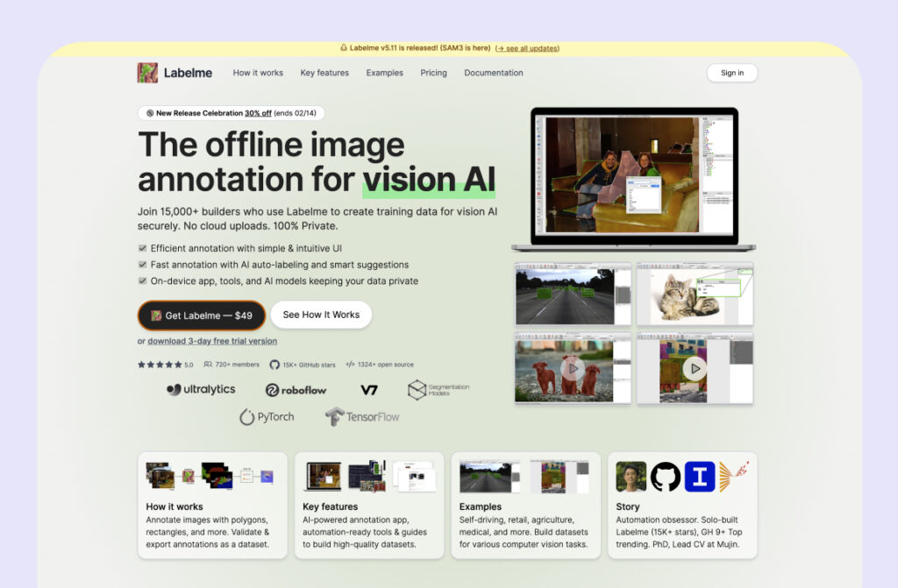Click the Segmentation Models logo
This screenshot has width=898, height=588.
[438, 390]
